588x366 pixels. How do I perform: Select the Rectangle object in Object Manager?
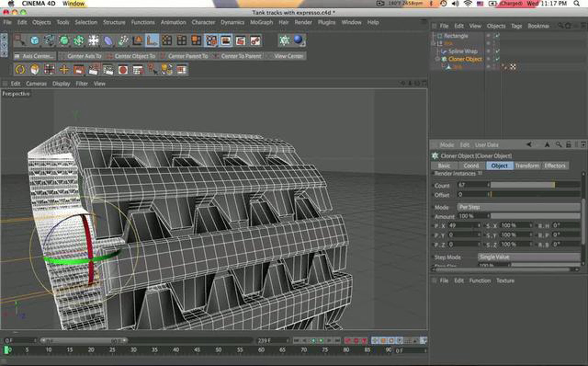(x=456, y=36)
